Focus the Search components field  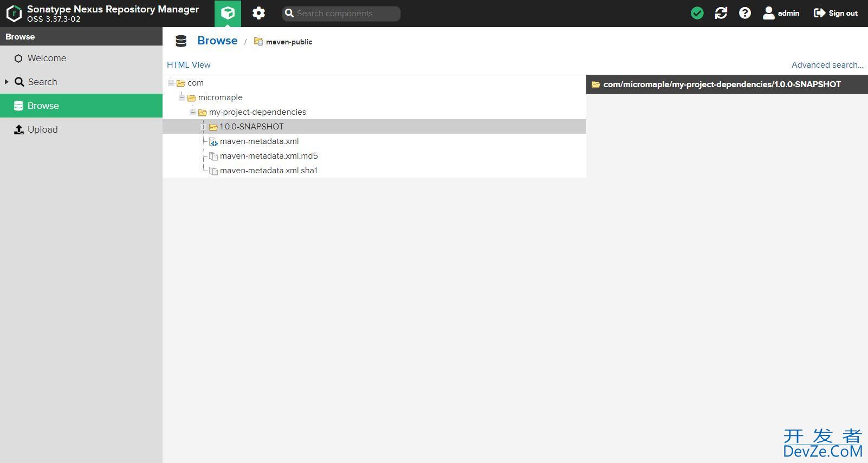pos(341,14)
